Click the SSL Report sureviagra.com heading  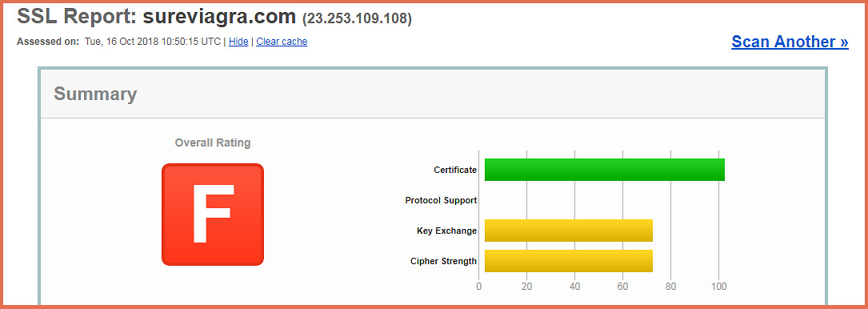(157, 17)
